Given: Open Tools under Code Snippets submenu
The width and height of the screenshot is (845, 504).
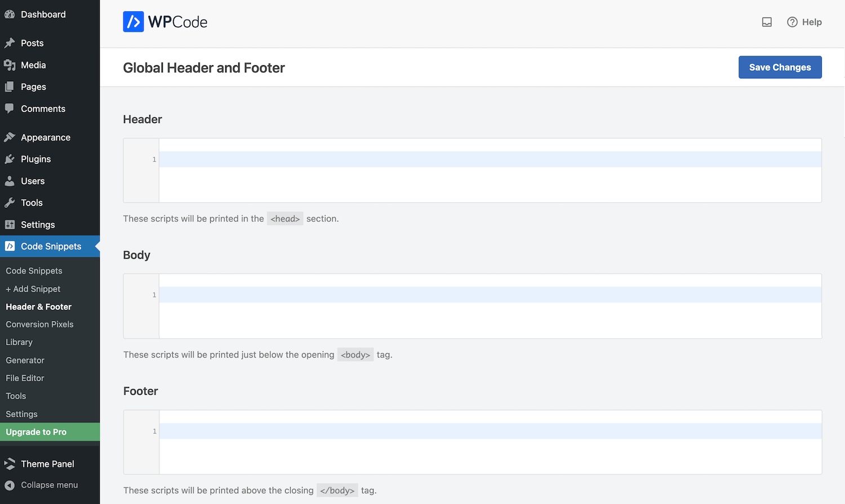Looking at the screenshot, I should (16, 396).
